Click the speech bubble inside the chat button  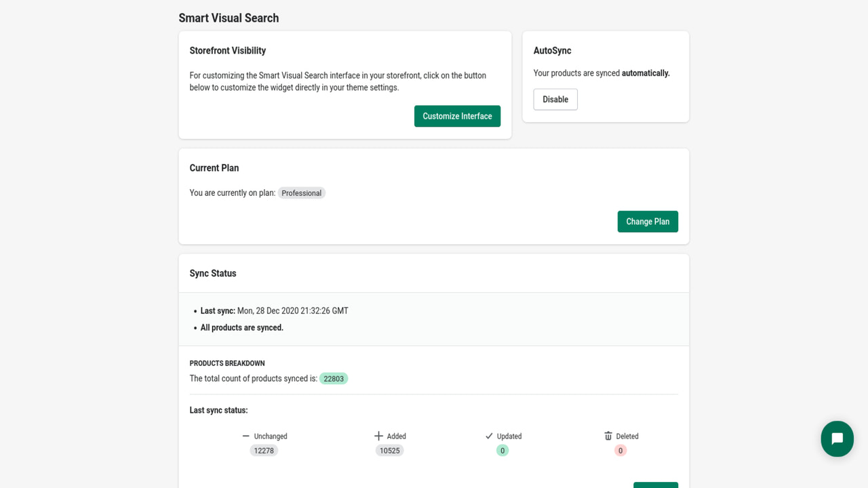click(x=837, y=439)
